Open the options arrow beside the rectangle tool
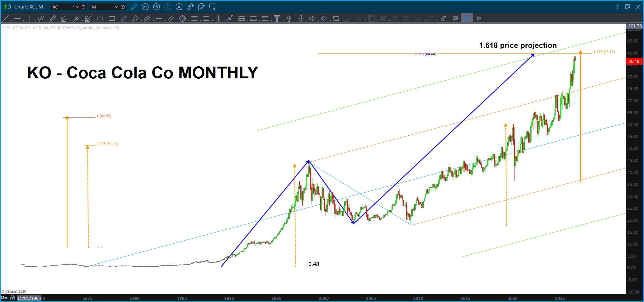Image resolution: width=644 pixels, height=302 pixels. pyautogui.click(x=118, y=20)
